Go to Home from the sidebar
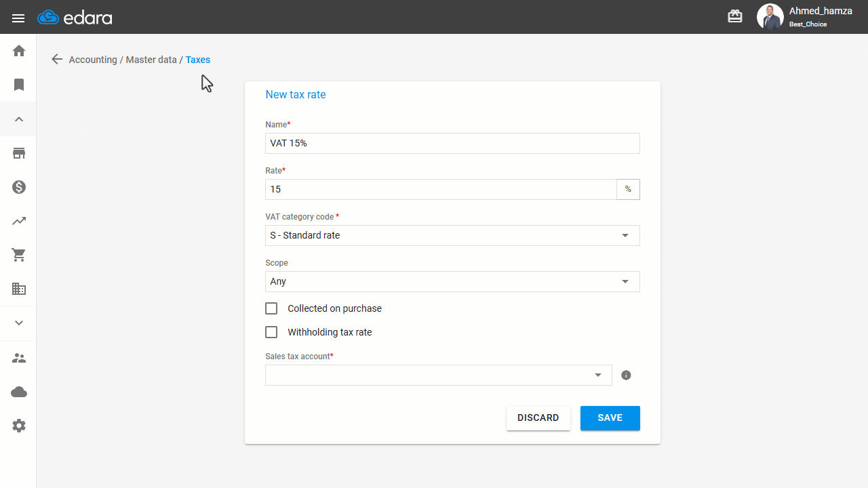 tap(19, 51)
